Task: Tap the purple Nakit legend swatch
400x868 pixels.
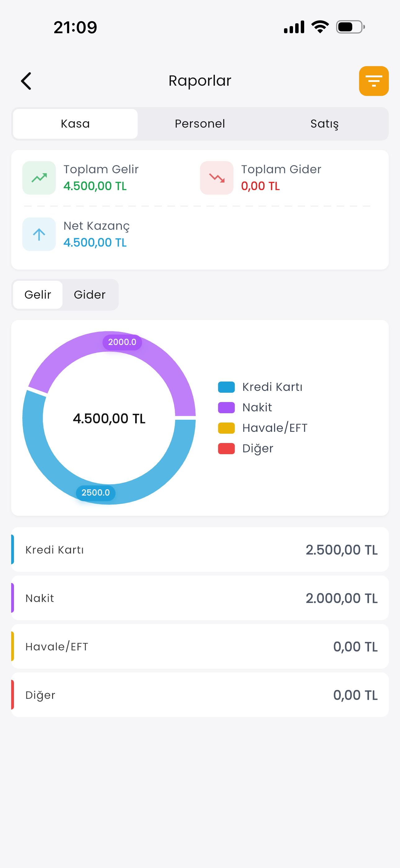Action: (x=226, y=408)
